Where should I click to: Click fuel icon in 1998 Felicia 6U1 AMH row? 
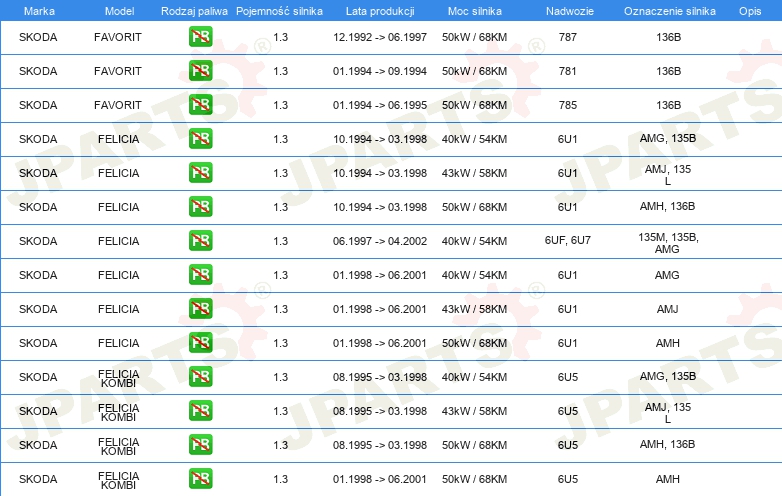tap(200, 342)
